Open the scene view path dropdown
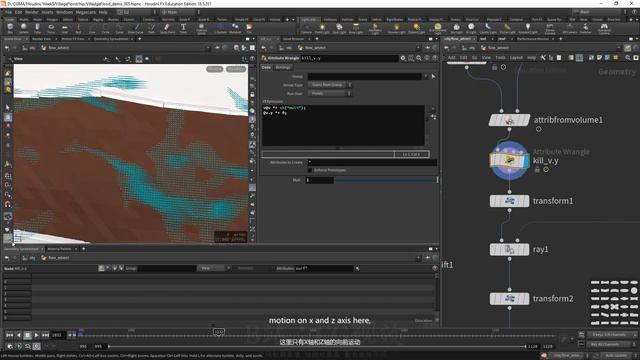 [x=208, y=48]
